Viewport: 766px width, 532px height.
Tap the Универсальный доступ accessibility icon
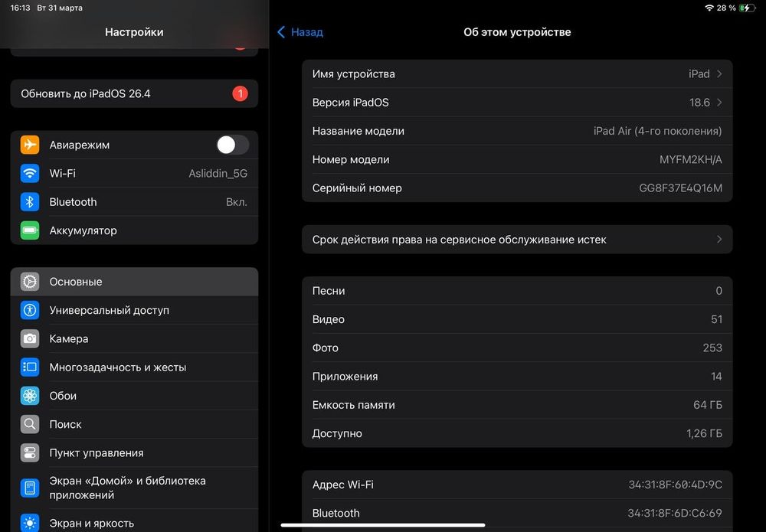(30, 310)
